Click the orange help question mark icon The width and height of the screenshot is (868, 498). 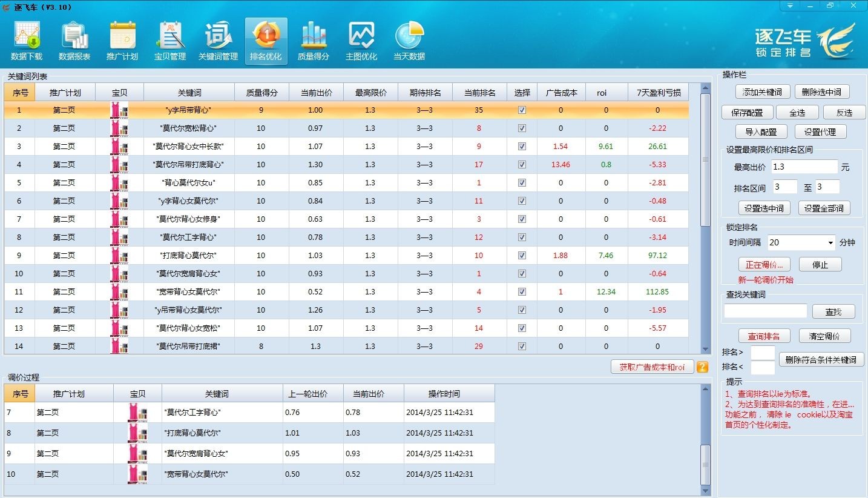[702, 367]
